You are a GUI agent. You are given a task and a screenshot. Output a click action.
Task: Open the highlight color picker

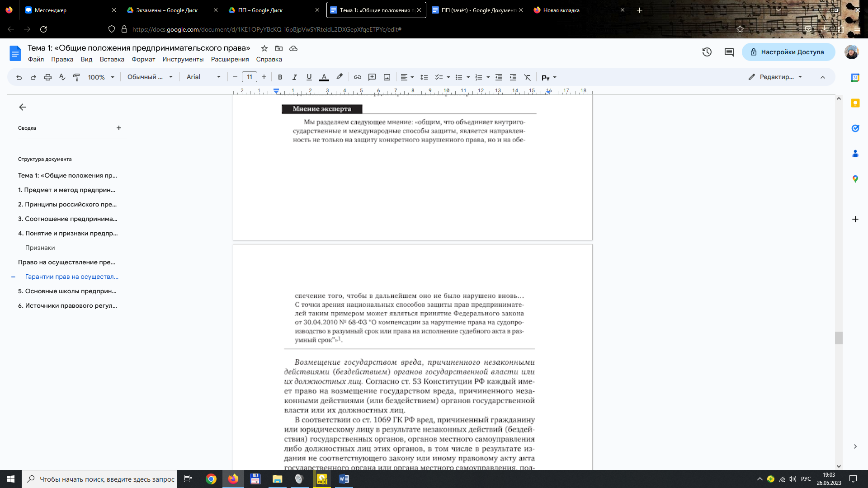pos(340,77)
